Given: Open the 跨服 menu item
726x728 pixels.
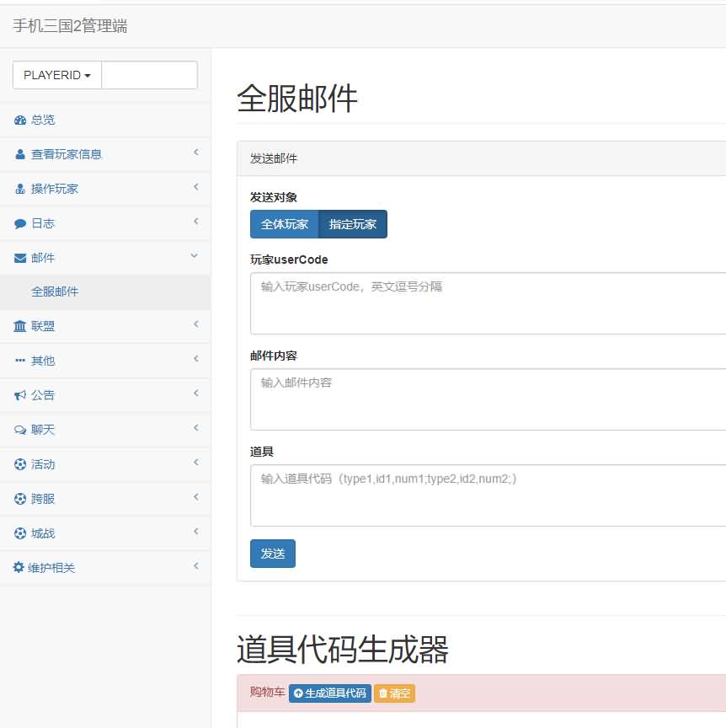Looking at the screenshot, I should [x=43, y=499].
